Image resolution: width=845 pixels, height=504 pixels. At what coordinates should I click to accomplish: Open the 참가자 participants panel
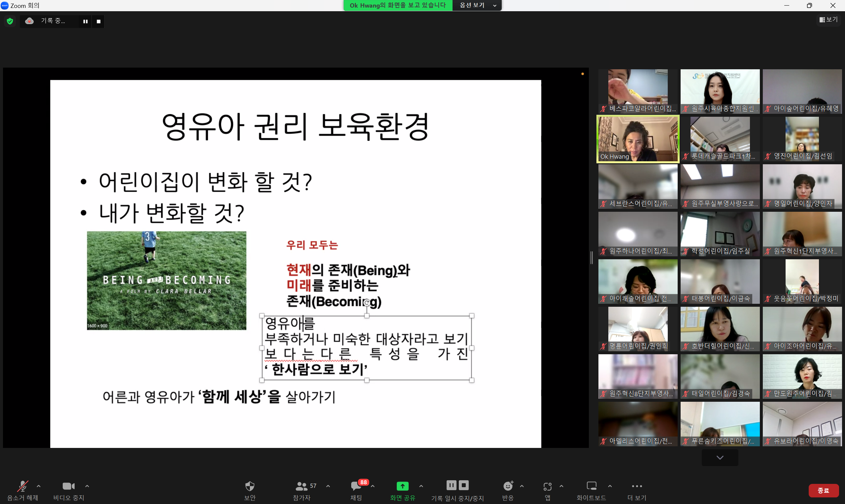(302, 491)
